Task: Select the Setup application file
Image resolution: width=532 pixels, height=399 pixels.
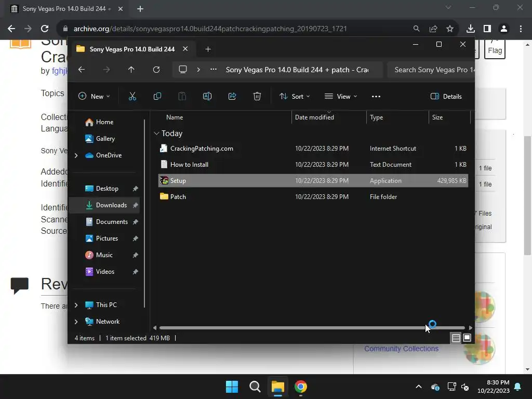Action: tap(313, 180)
